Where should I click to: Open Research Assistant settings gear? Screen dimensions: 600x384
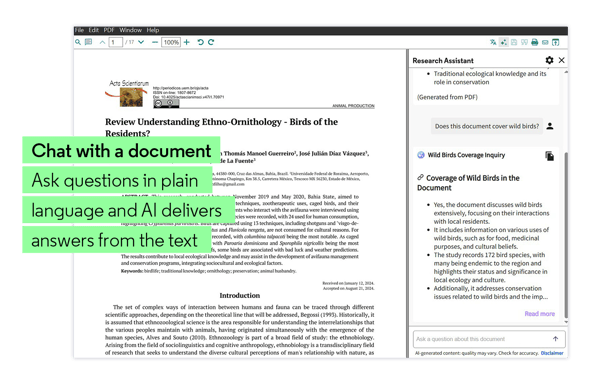pyautogui.click(x=549, y=60)
